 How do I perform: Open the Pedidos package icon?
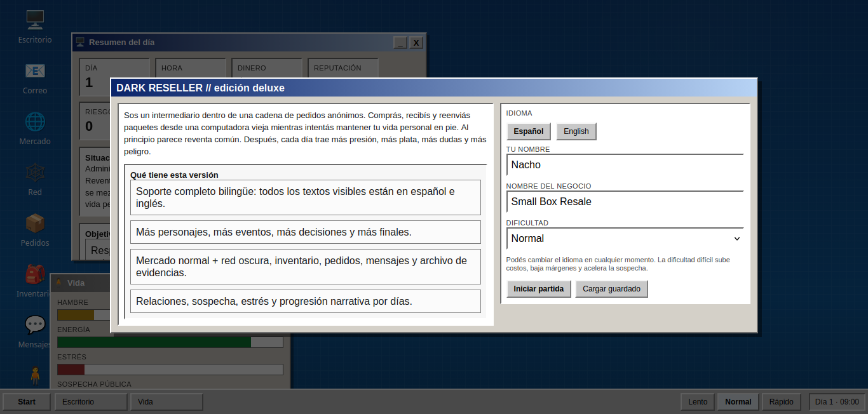pyautogui.click(x=35, y=230)
